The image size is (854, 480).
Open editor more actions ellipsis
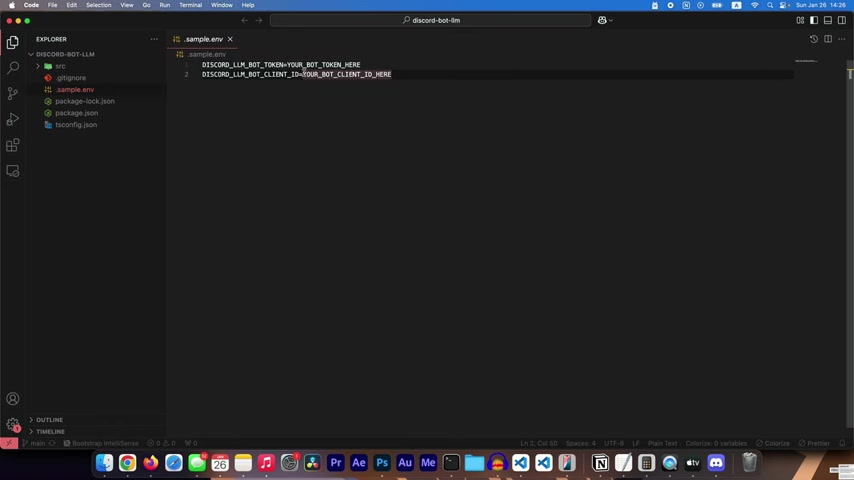click(842, 39)
